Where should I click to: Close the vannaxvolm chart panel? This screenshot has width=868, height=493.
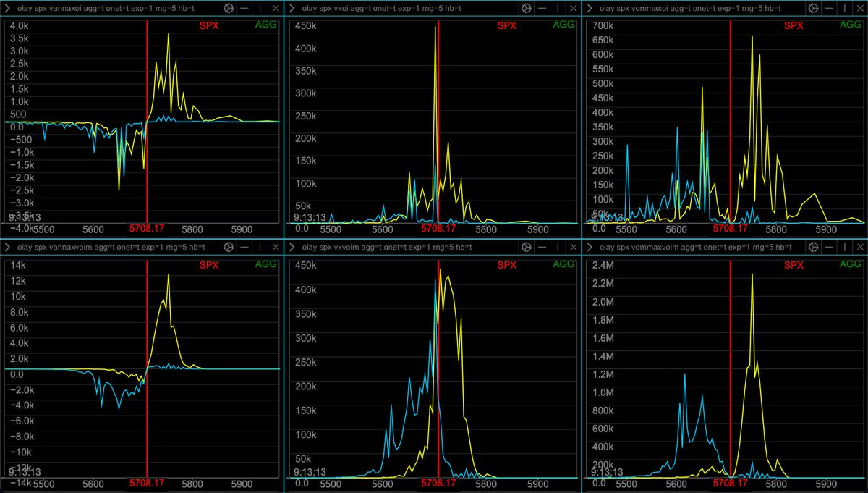tap(276, 247)
